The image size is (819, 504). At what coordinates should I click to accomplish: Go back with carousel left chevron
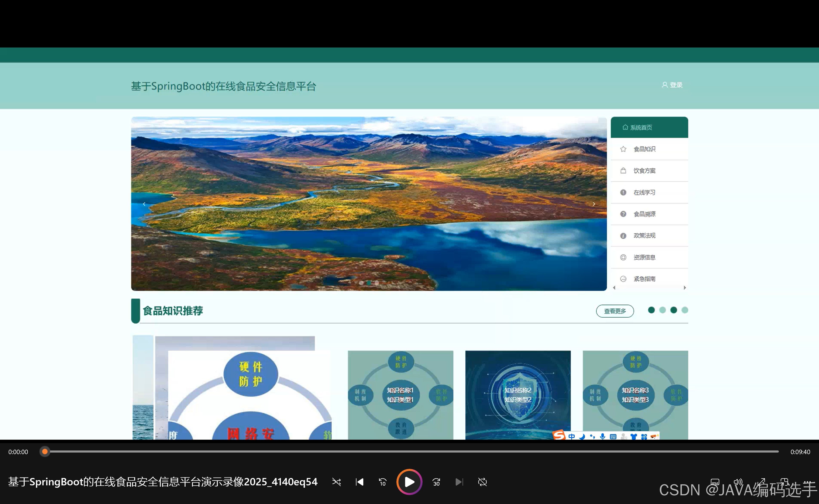(x=144, y=204)
